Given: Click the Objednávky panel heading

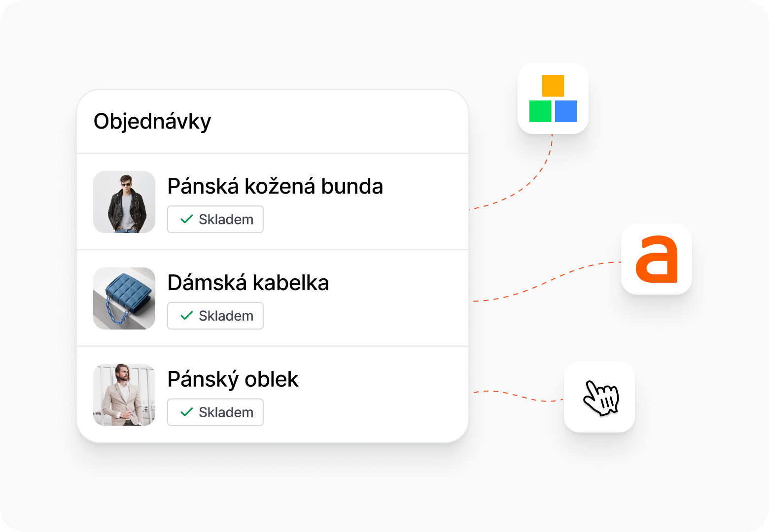Looking at the screenshot, I should [x=152, y=122].
